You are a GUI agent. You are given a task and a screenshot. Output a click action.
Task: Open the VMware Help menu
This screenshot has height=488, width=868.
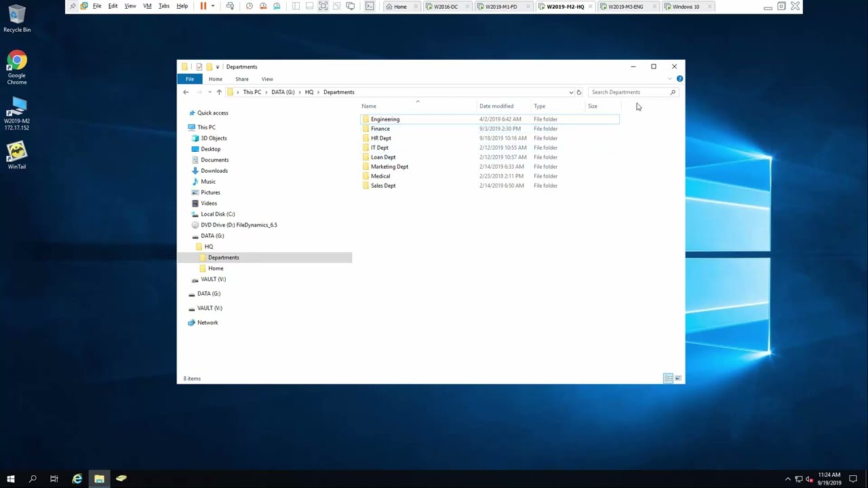(182, 6)
